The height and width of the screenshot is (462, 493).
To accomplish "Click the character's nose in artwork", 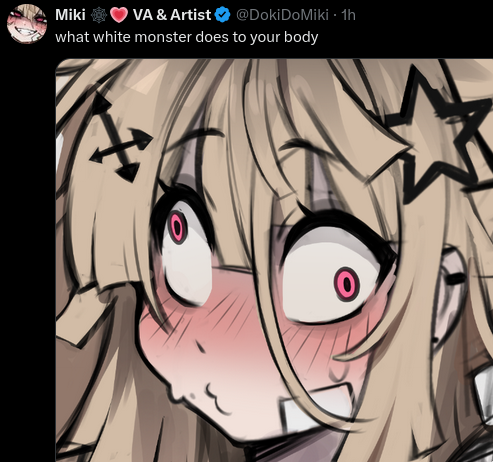I will click(x=201, y=348).
